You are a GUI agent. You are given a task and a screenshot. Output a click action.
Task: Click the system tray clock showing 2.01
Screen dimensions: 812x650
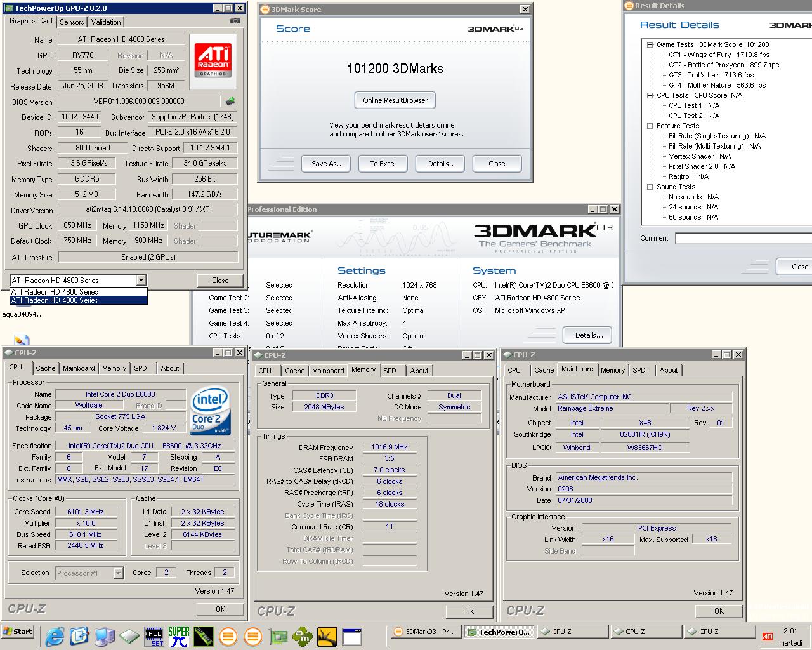click(790, 631)
